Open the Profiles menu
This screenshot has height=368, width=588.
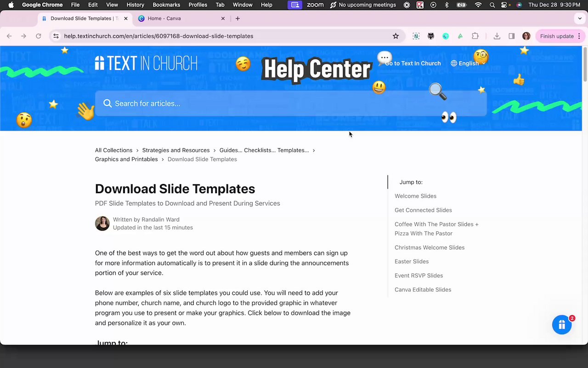pos(198,5)
